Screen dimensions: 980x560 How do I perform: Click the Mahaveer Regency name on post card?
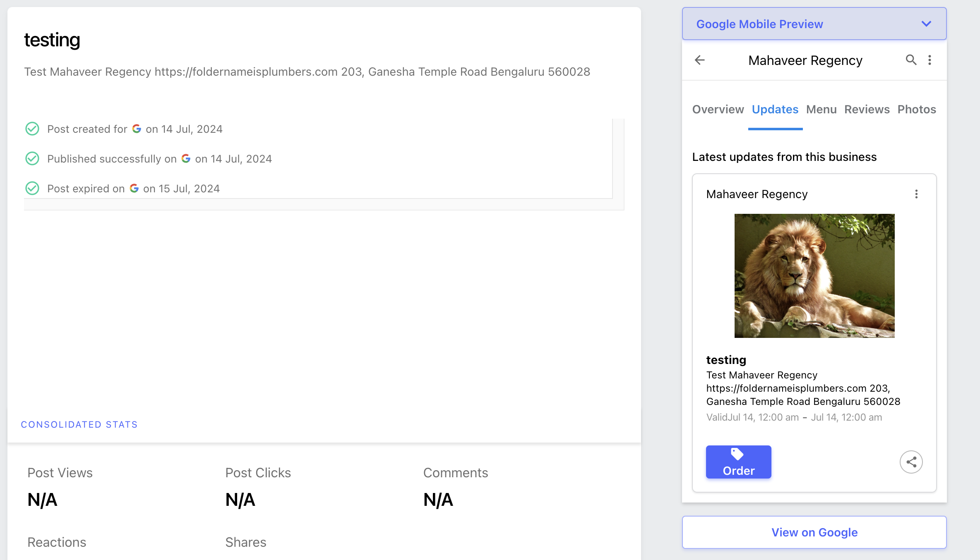point(757,194)
